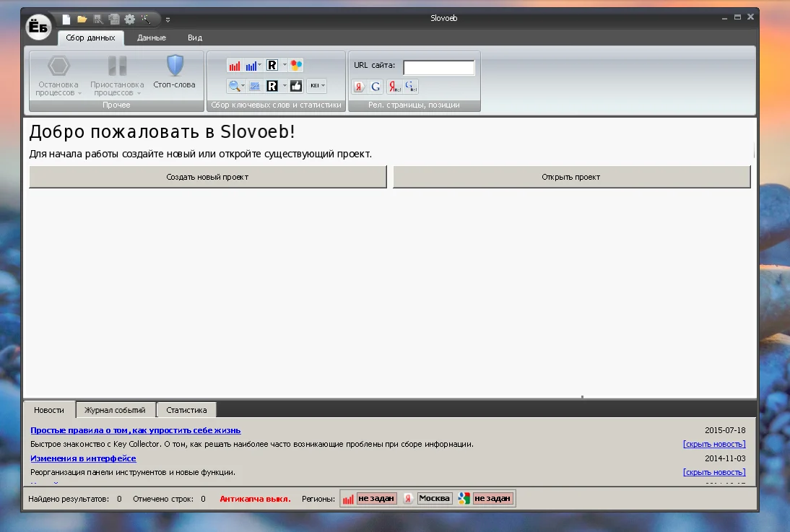Click the blue bar chart icon in ribbon
This screenshot has width=790, height=532.
(251, 66)
